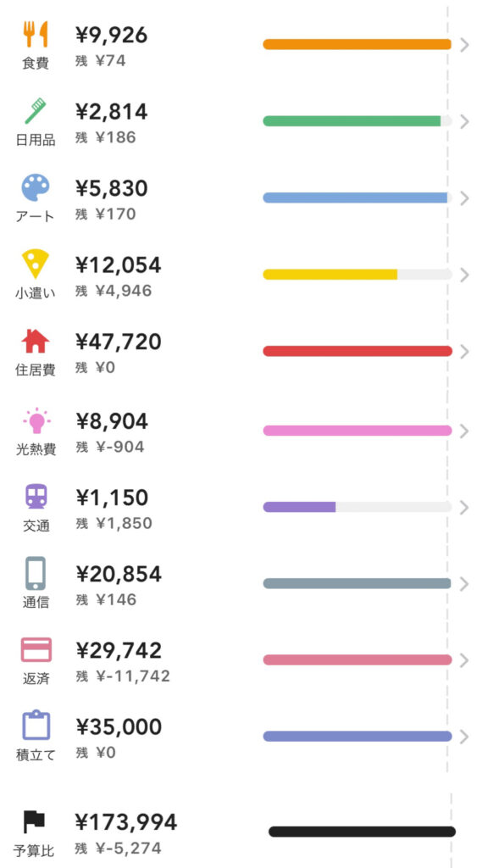
Task: Tap the yellow cheese 小遣い icon
Action: [36, 264]
